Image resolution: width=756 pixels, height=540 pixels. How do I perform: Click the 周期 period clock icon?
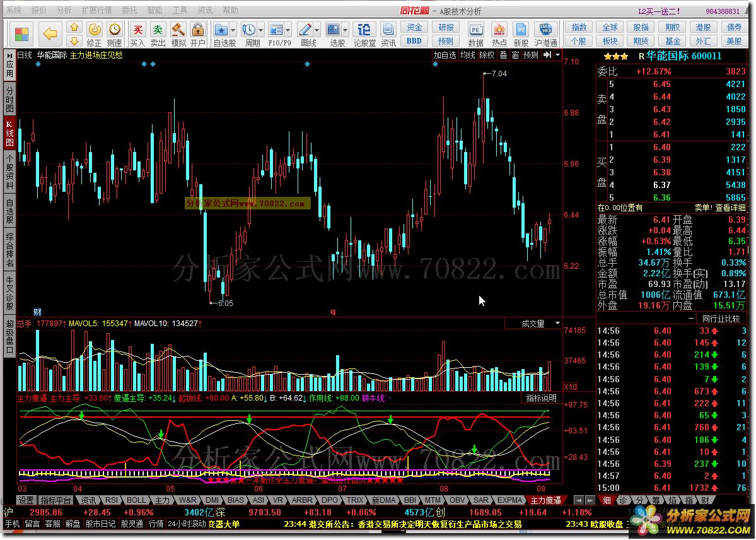(249, 30)
